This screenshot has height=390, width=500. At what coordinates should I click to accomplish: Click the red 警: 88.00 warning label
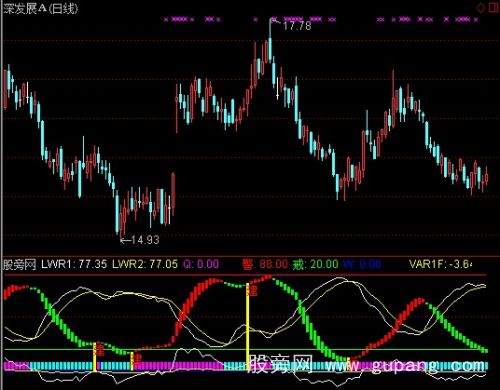[265, 264]
